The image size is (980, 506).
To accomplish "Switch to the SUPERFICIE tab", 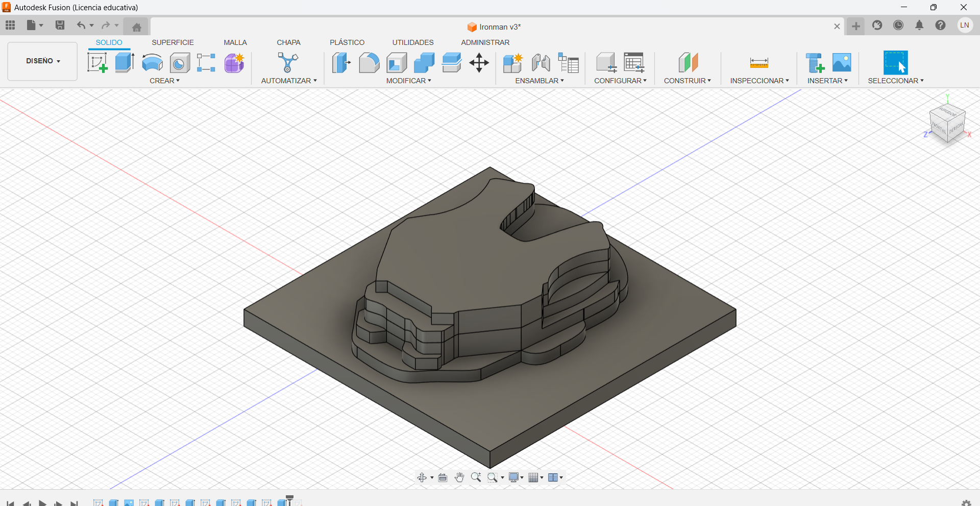I will tap(173, 42).
